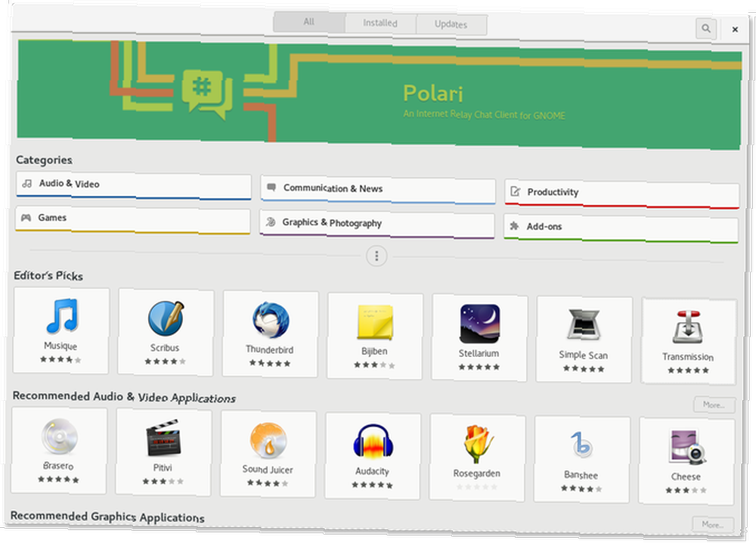The height and width of the screenshot is (543, 756).
Task: Select the Thunderbird app icon
Action: [271, 320]
